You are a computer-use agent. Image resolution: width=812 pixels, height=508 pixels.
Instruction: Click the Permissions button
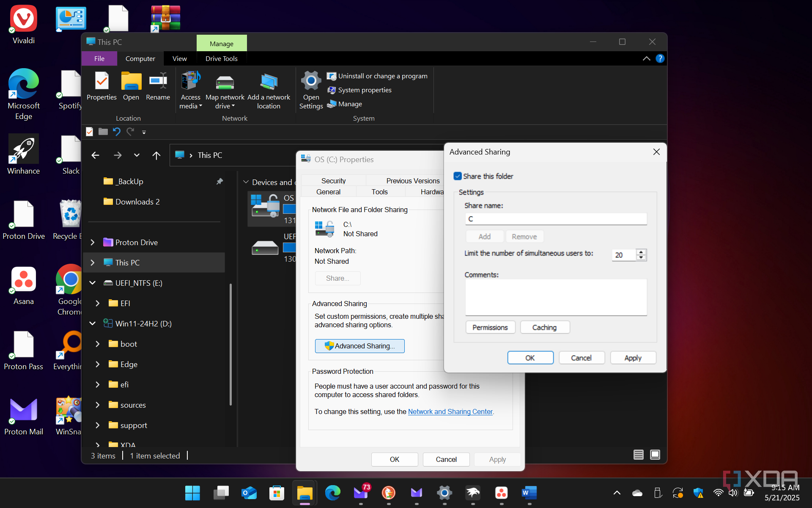click(x=490, y=327)
